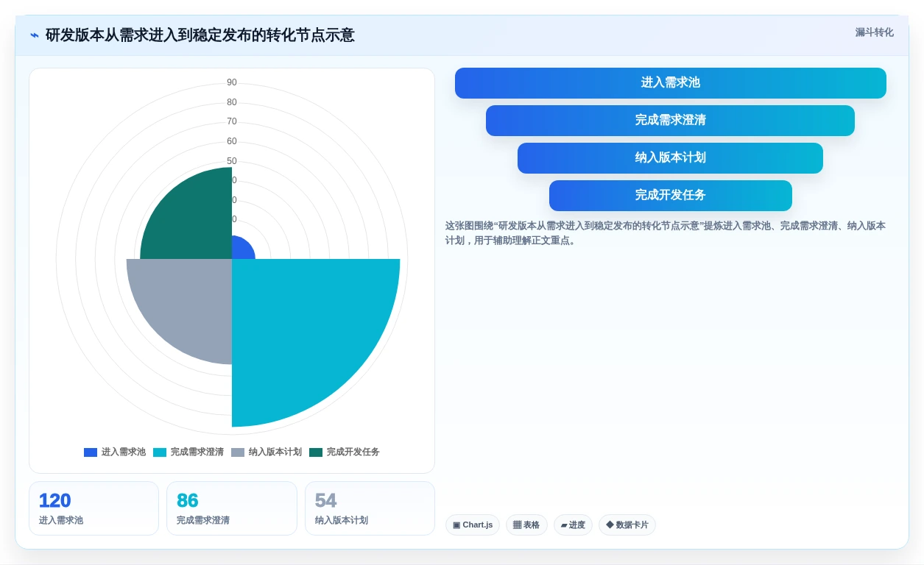Select the 完成开发任务 funnel bar

[670, 195]
